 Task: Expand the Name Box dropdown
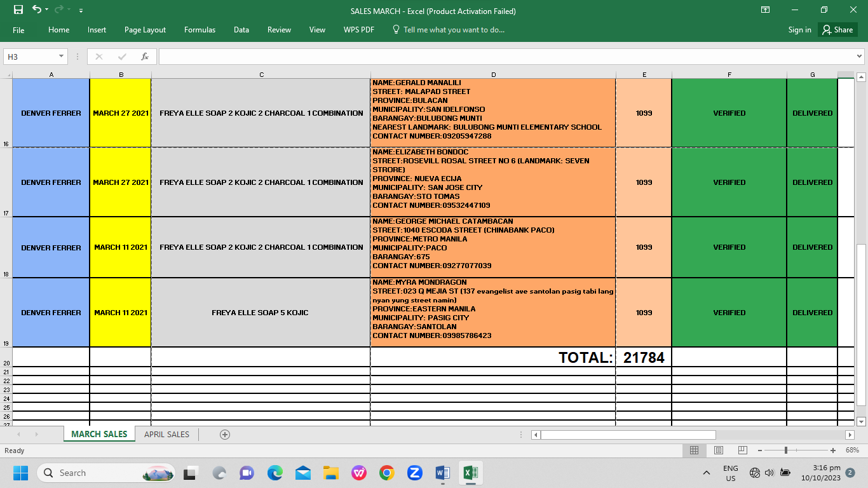62,57
